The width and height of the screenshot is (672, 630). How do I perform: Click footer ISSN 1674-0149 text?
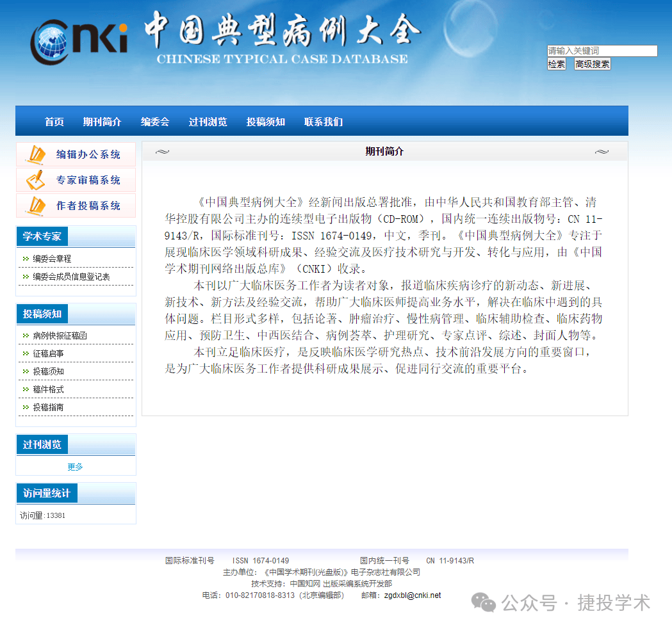coord(261,561)
